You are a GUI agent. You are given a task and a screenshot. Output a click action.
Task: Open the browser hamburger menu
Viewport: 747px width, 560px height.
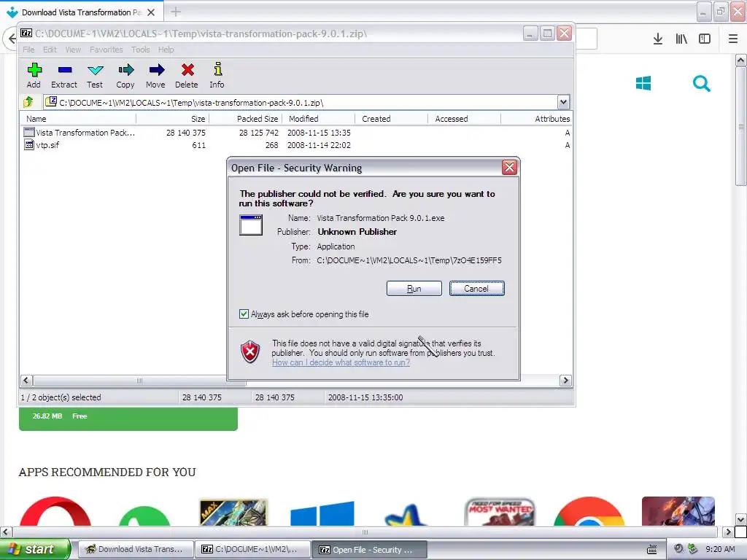tap(733, 39)
